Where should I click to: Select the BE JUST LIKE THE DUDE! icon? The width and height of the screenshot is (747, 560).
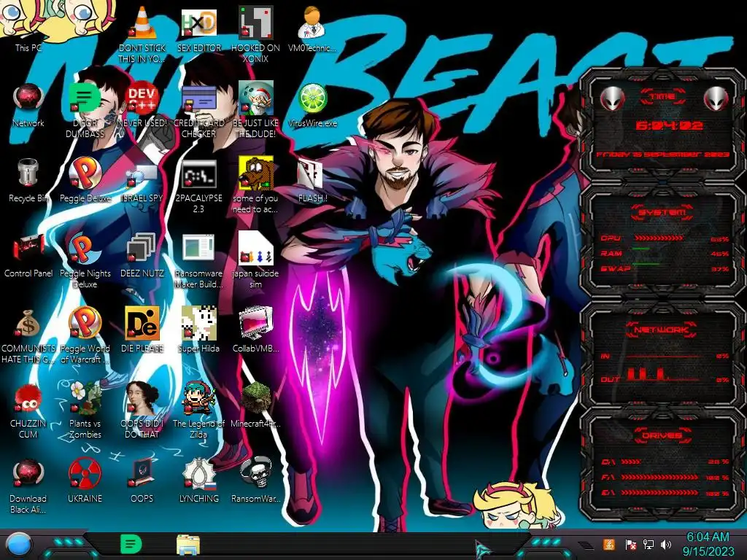click(x=255, y=109)
